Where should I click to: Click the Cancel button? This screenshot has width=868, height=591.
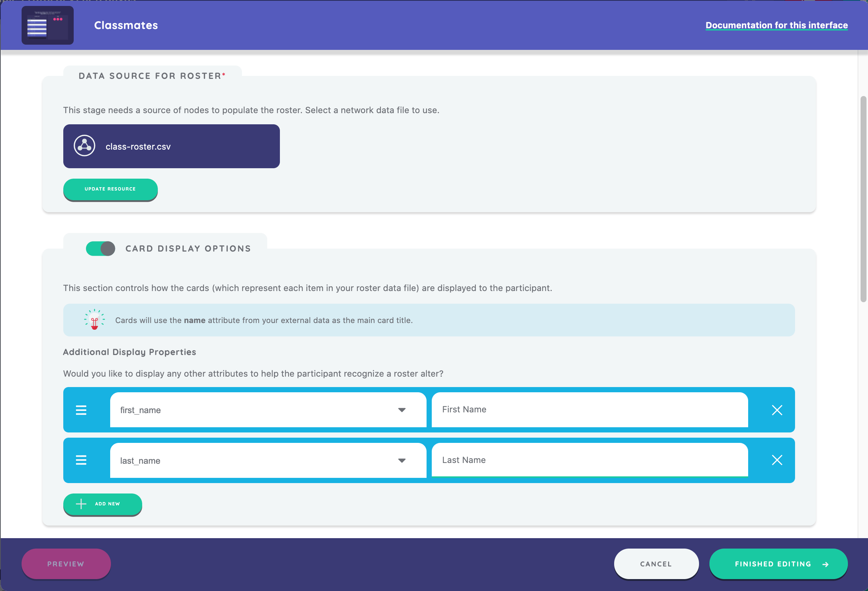click(x=656, y=564)
